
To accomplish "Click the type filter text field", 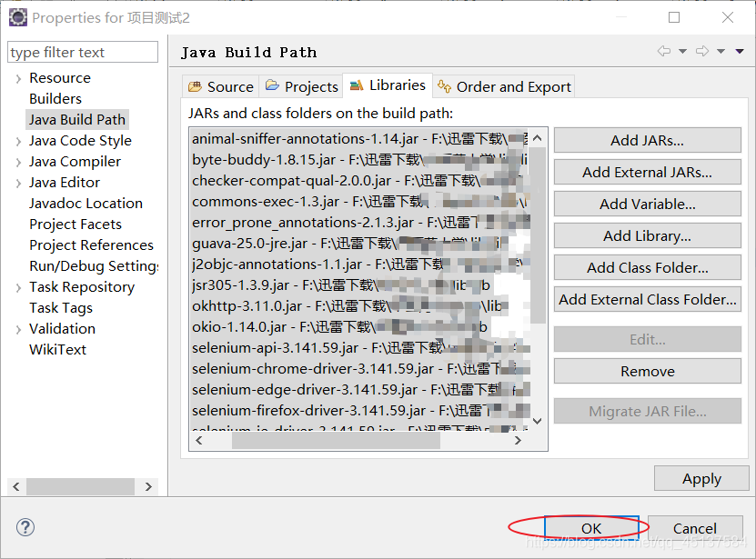I will tap(83, 52).
